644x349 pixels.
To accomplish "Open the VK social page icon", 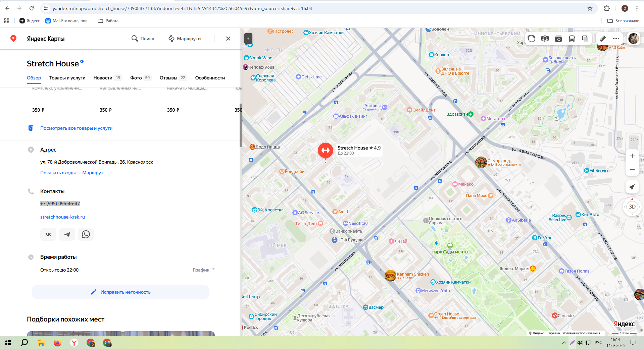I will [48, 234].
